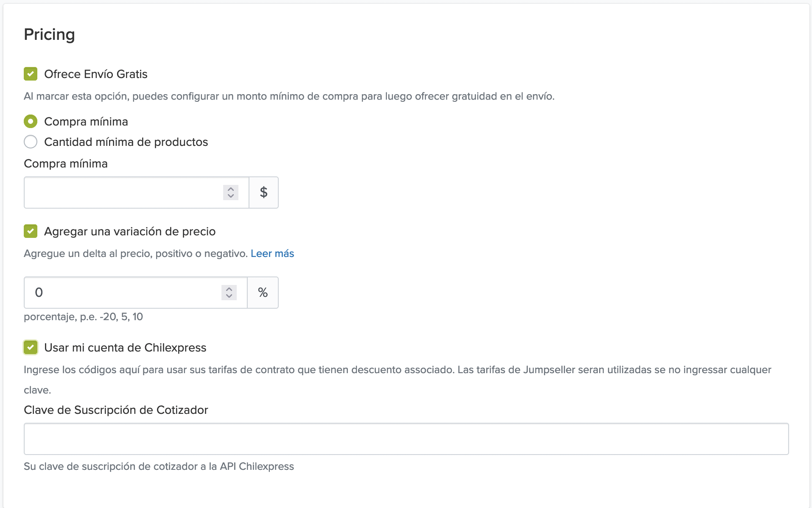Click the Compra mínima amount input field
This screenshot has height=508, width=812.
click(123, 193)
